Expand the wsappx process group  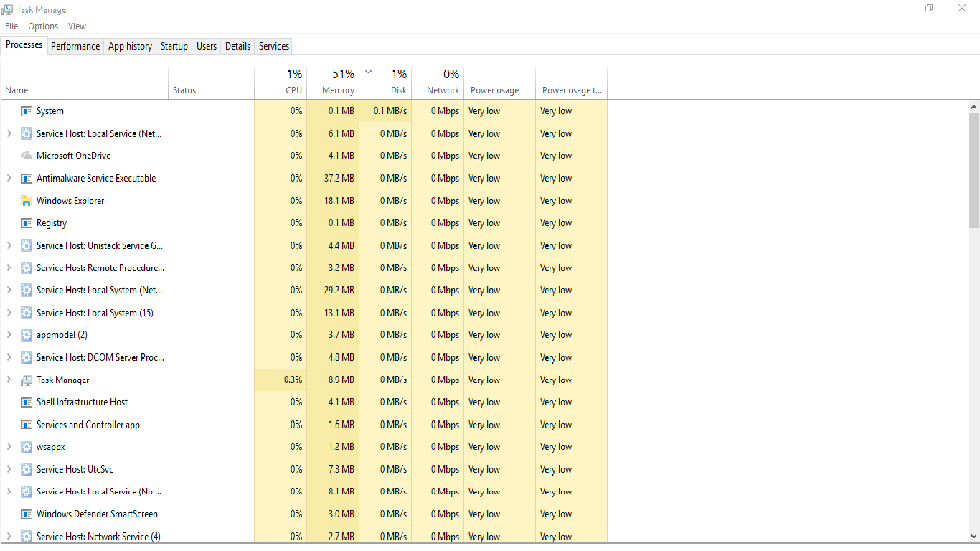pos(9,446)
